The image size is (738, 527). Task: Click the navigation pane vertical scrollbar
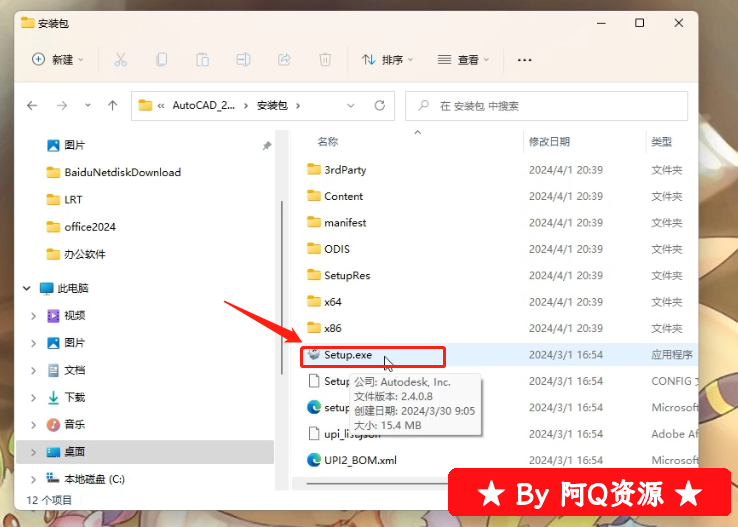coord(281,288)
